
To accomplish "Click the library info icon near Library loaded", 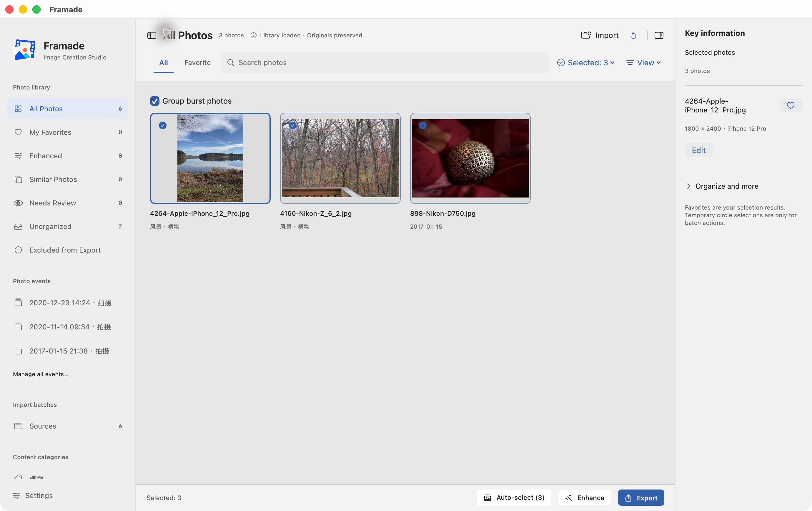I will [x=253, y=35].
